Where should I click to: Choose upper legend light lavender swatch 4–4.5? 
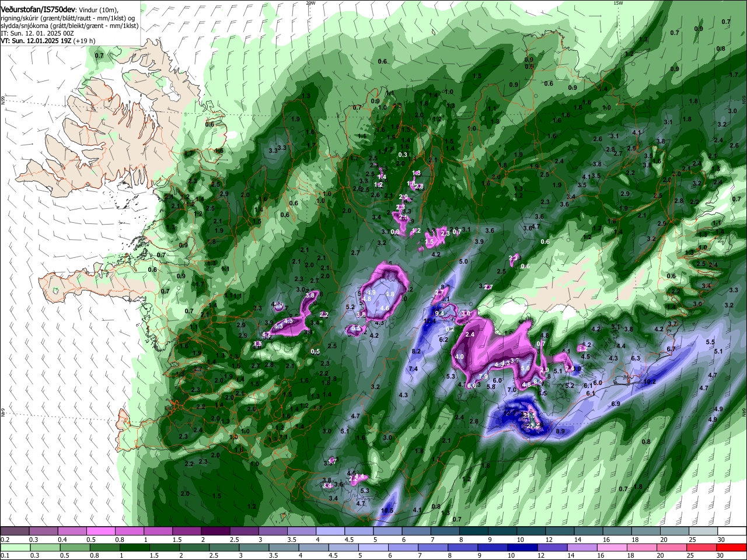pos(330,531)
